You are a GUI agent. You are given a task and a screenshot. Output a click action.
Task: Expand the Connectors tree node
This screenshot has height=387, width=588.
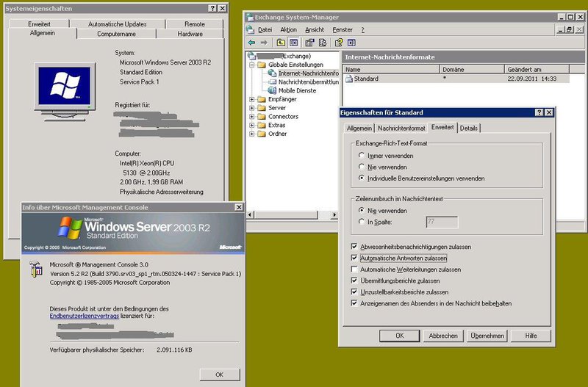click(x=252, y=117)
